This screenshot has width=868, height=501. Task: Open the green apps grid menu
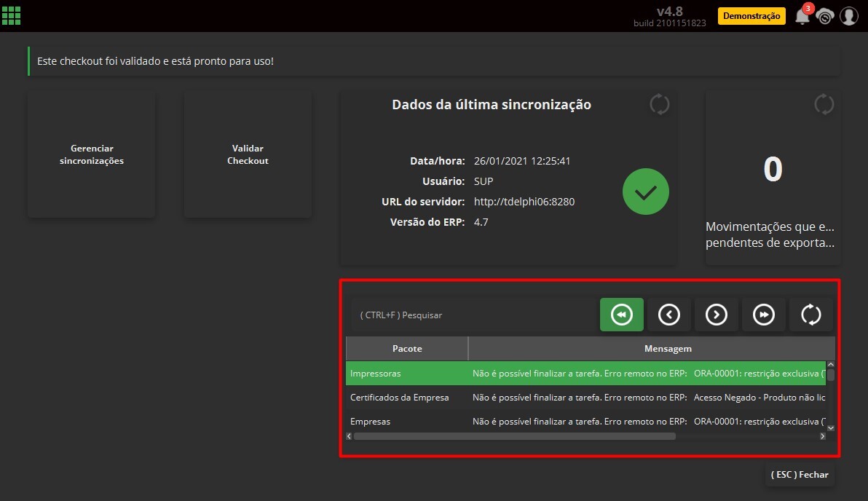point(11,15)
